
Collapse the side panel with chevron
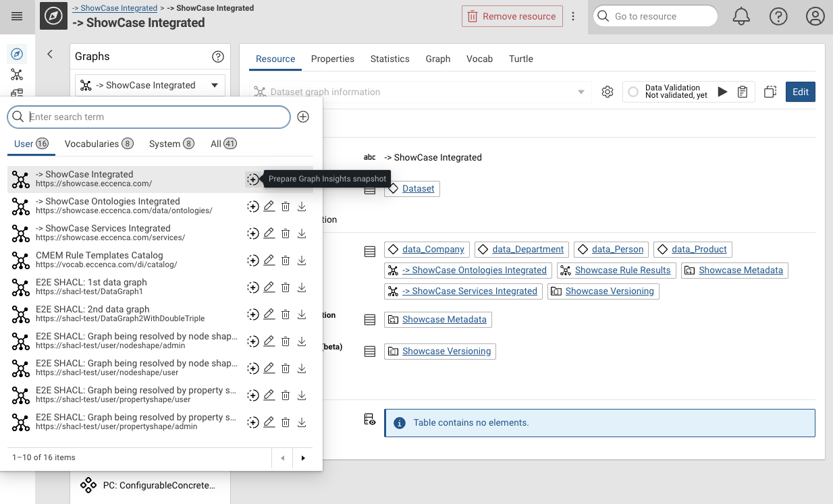click(50, 55)
